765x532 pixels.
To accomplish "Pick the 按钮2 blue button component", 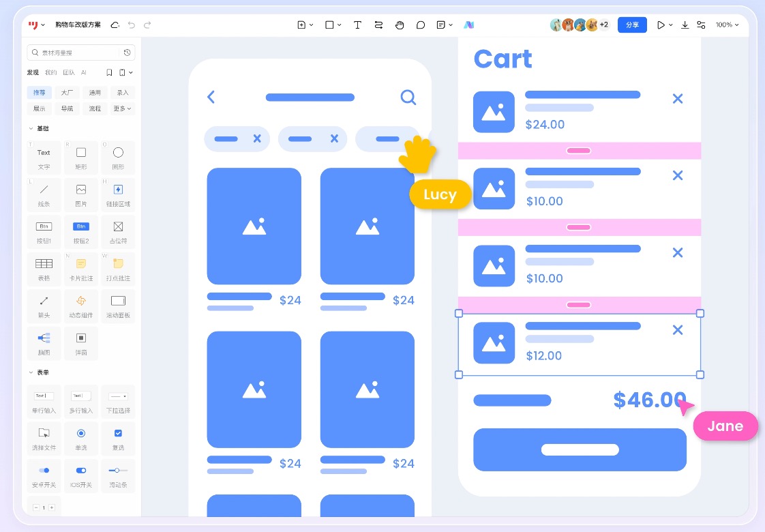I will [81, 233].
